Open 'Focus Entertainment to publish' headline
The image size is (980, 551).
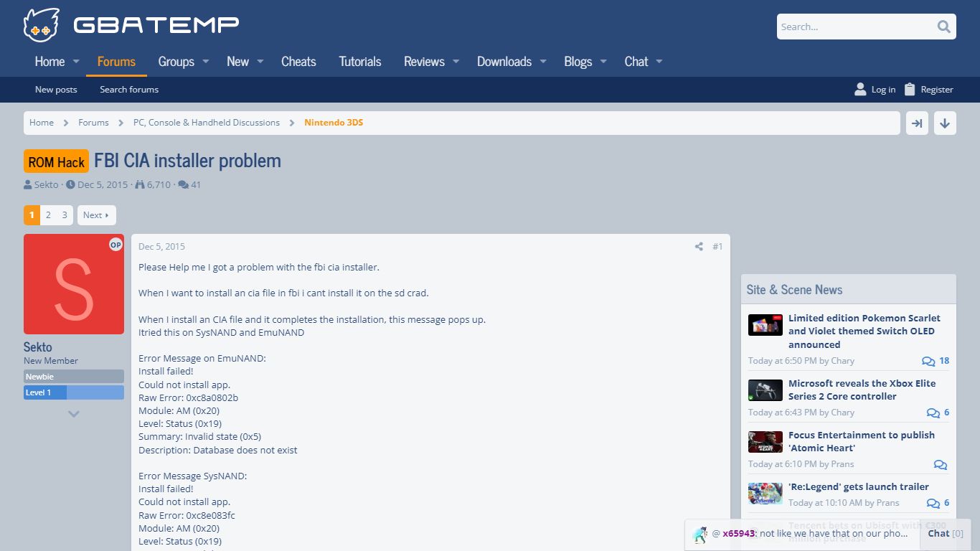pyautogui.click(x=862, y=442)
